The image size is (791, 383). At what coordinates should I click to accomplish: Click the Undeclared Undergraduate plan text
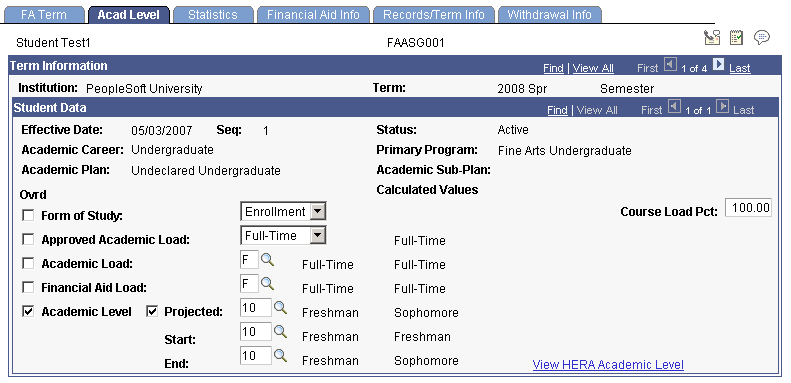[206, 171]
